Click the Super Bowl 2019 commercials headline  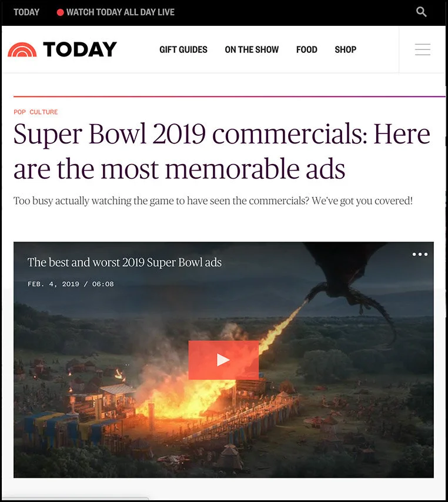(222, 152)
